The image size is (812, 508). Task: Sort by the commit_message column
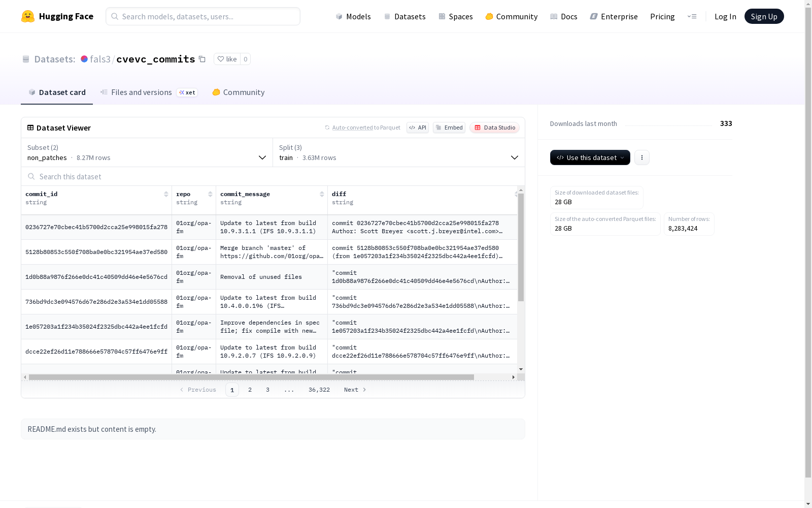click(x=322, y=194)
